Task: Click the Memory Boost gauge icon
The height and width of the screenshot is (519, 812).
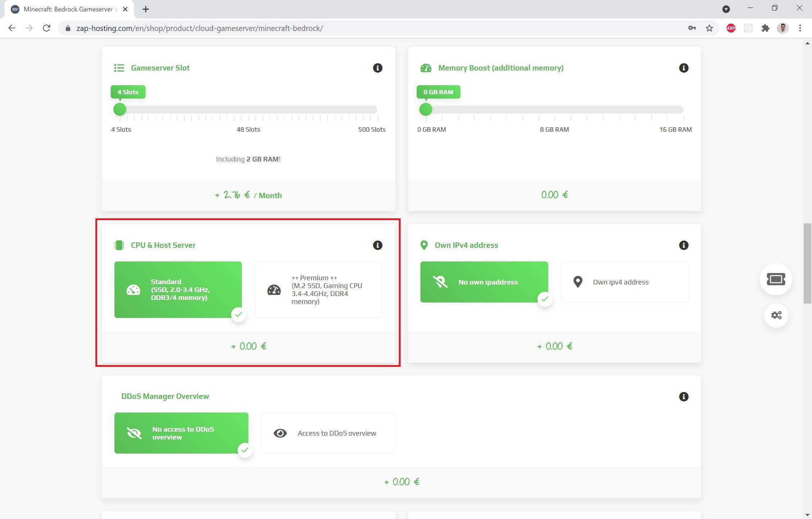Action: pyautogui.click(x=425, y=68)
